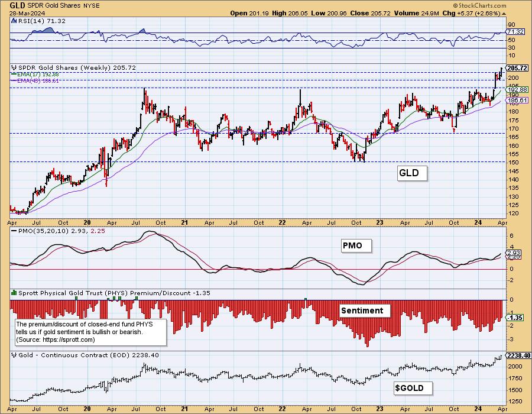This screenshot has height=414, width=532.
Task: Click the PMO(35,20,10) 2.93, 2.25 label
Action: click(61, 231)
